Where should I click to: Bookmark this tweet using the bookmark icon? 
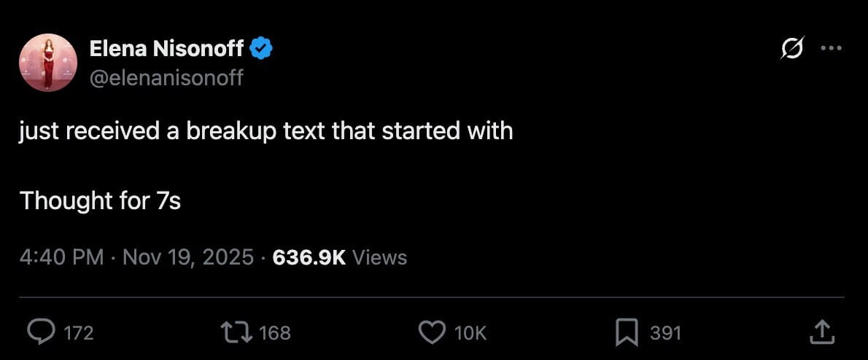pos(626,333)
